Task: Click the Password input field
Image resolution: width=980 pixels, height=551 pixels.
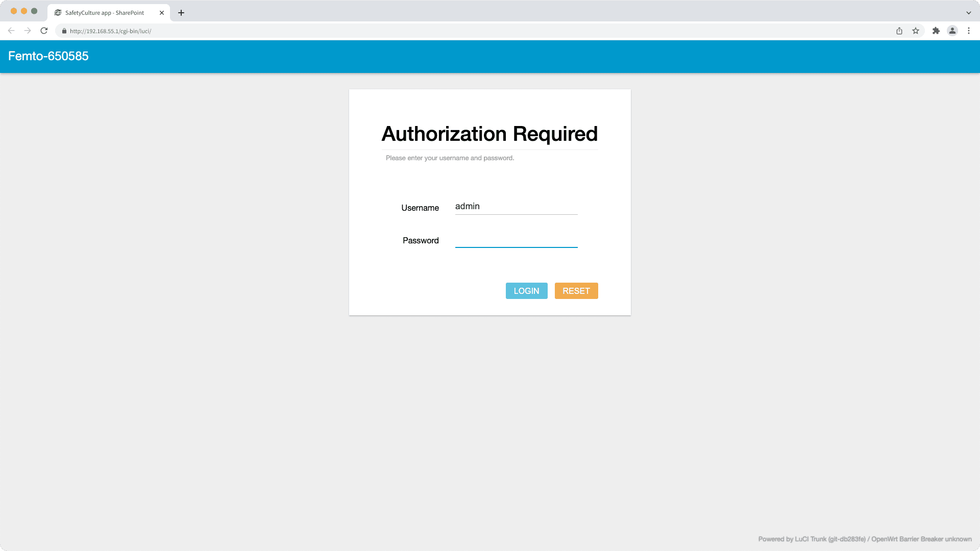Action: tap(516, 240)
